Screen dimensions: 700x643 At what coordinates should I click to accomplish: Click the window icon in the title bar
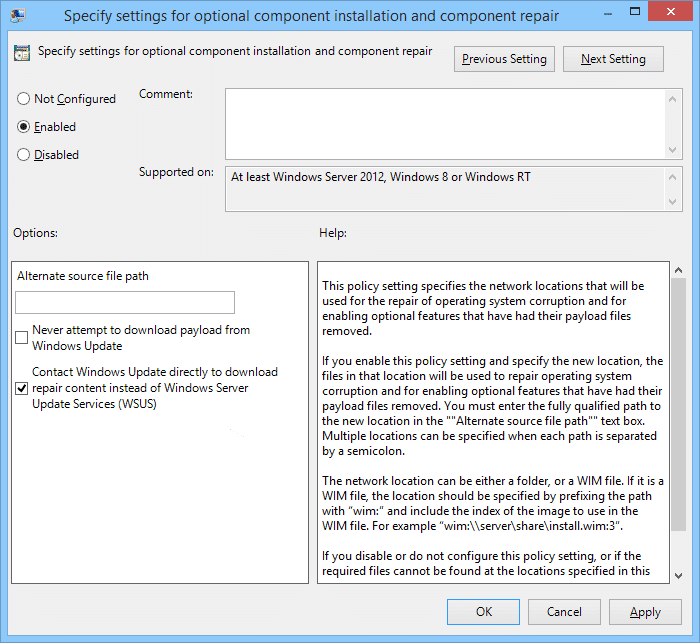coord(18,16)
